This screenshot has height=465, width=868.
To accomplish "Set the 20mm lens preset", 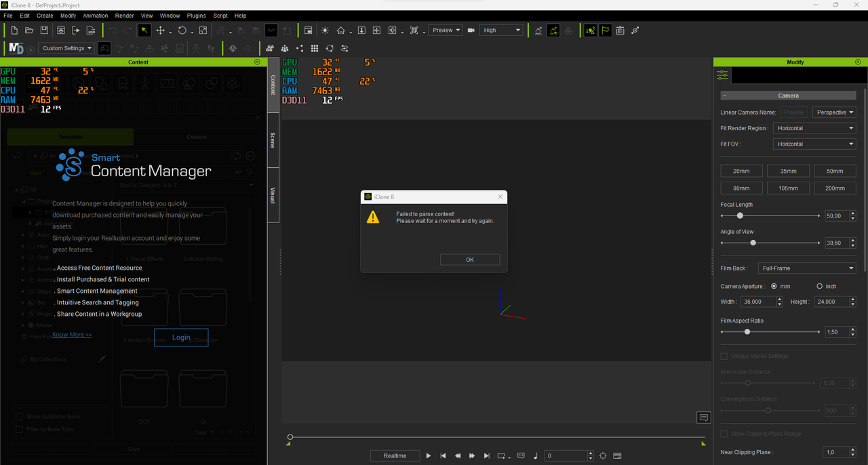I will pos(741,171).
